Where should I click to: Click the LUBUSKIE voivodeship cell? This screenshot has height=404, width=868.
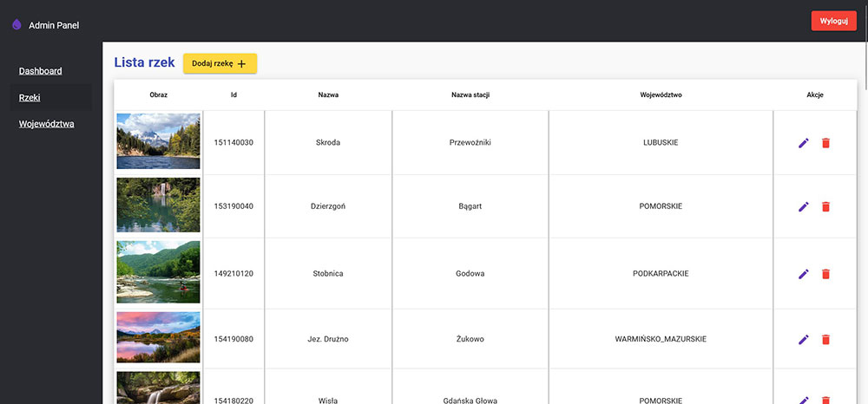(x=661, y=142)
